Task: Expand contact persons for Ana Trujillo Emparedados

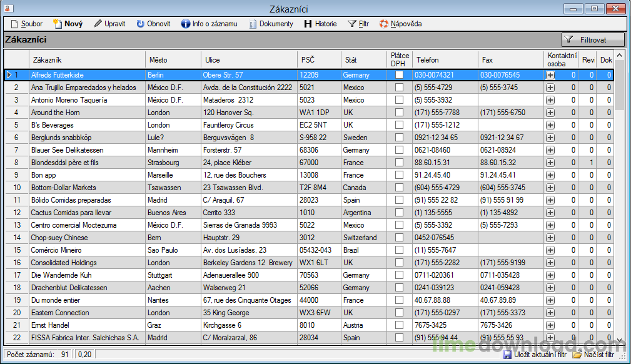Action: click(x=550, y=88)
